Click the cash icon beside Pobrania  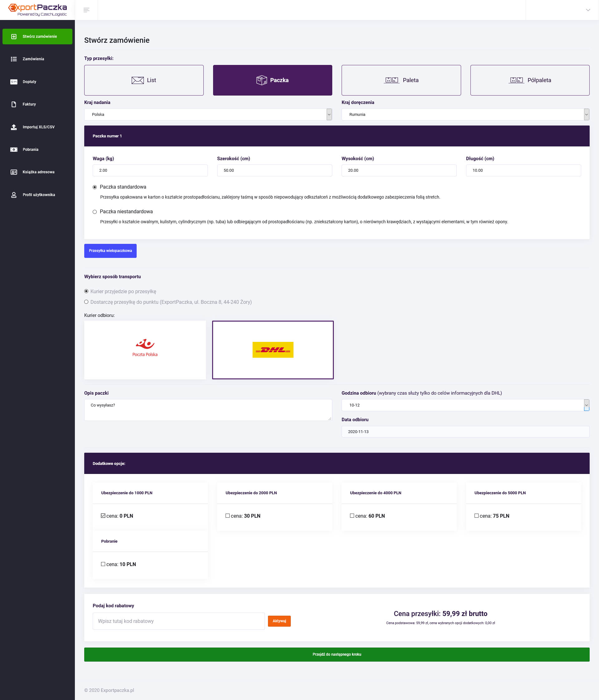tap(14, 150)
